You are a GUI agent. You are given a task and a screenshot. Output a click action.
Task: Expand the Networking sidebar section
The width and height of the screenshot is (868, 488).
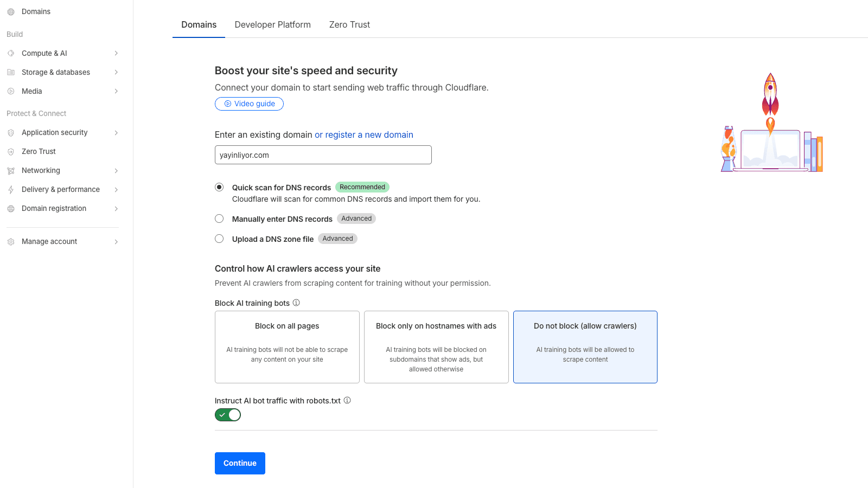pos(62,171)
